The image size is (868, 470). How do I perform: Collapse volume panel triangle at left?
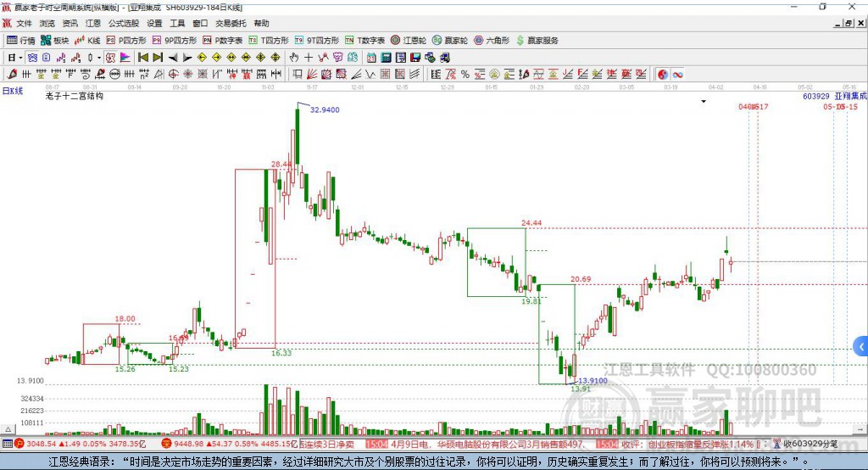pos(8,429)
